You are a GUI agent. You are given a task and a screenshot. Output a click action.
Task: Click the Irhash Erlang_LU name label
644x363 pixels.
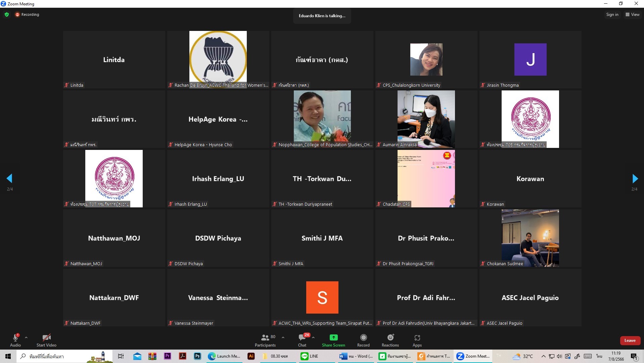190,204
